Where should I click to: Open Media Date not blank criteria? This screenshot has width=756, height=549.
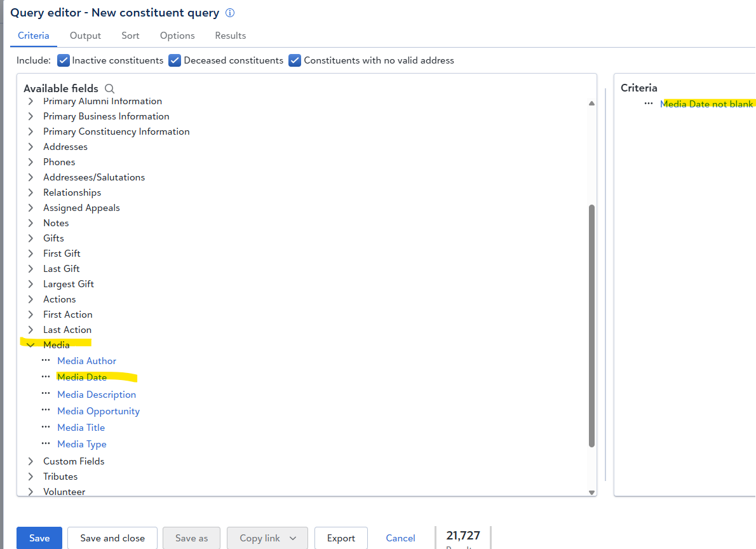tap(706, 104)
